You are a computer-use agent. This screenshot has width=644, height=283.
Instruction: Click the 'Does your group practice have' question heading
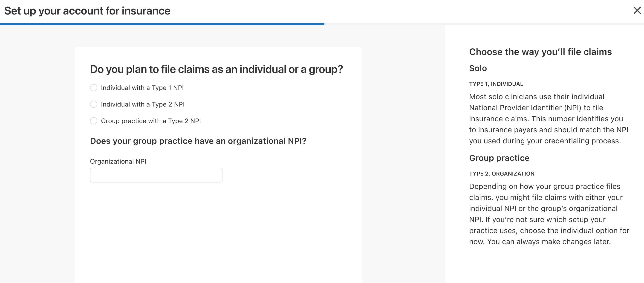pyautogui.click(x=198, y=141)
